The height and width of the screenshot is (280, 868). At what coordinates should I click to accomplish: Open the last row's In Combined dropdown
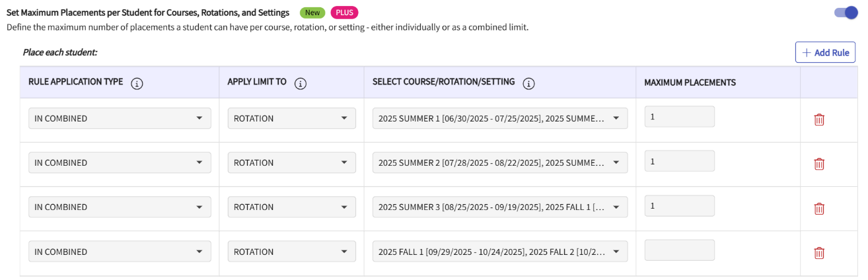click(x=120, y=252)
